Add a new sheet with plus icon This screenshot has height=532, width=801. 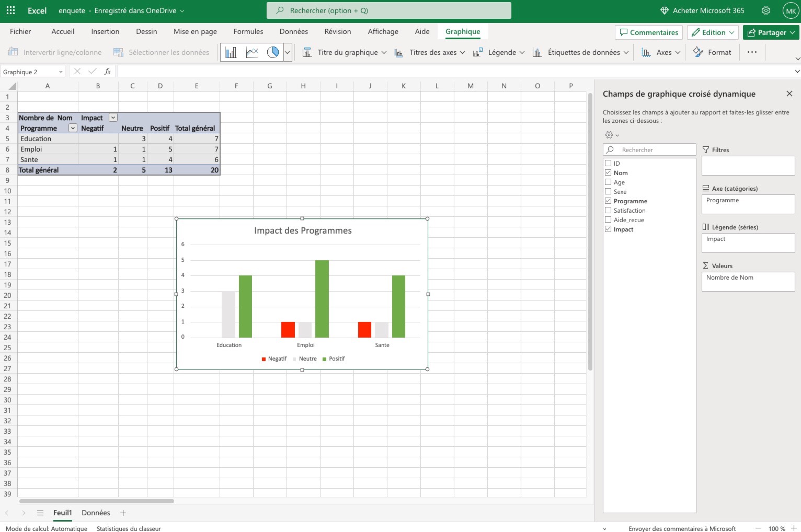123,513
